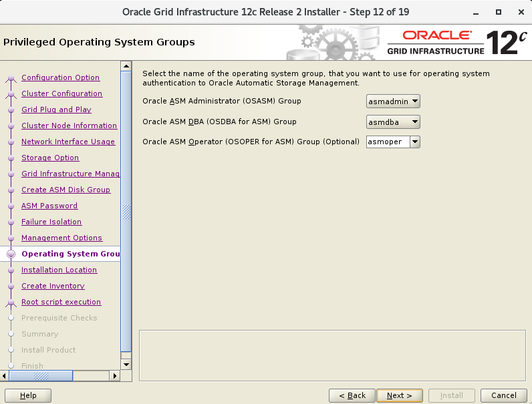
Task: Click the horizontal scrollbar right arrow
Action: click(x=115, y=376)
